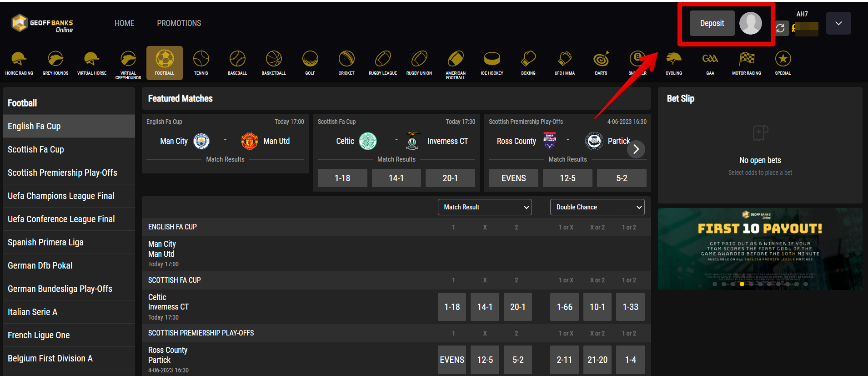Open the First 10 Payout banner
Screen dimensions: 868x376
coord(760,249)
